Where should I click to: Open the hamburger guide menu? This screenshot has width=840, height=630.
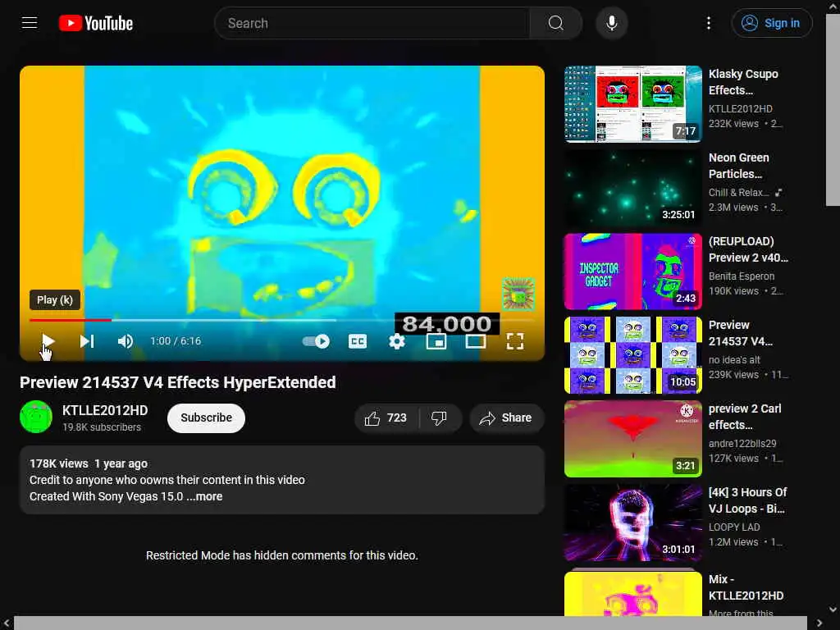(x=30, y=23)
